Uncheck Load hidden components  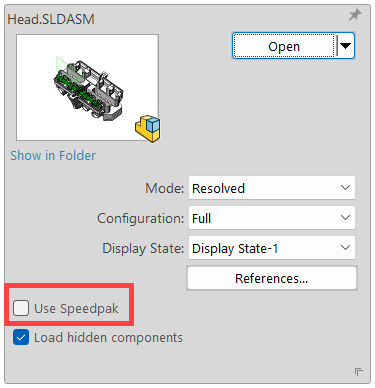pyautogui.click(x=21, y=337)
